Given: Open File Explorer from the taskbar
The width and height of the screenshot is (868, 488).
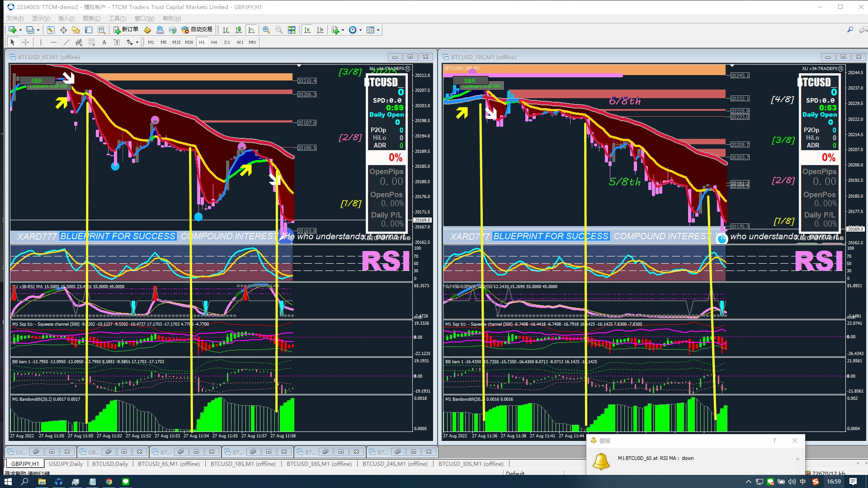Looking at the screenshot, I should click(42, 482).
